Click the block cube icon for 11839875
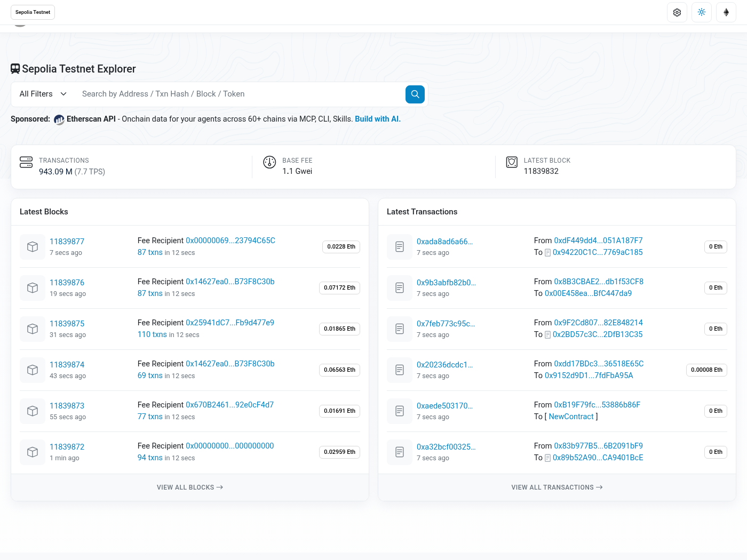 click(x=33, y=329)
